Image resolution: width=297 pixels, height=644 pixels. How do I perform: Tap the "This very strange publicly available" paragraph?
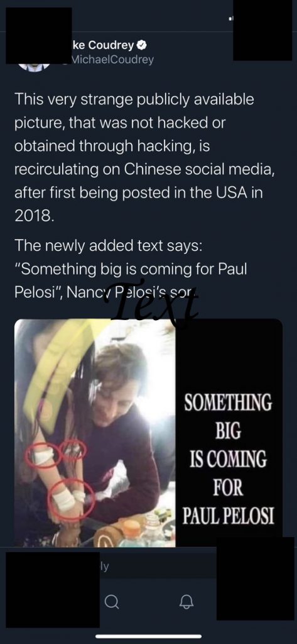point(144,158)
